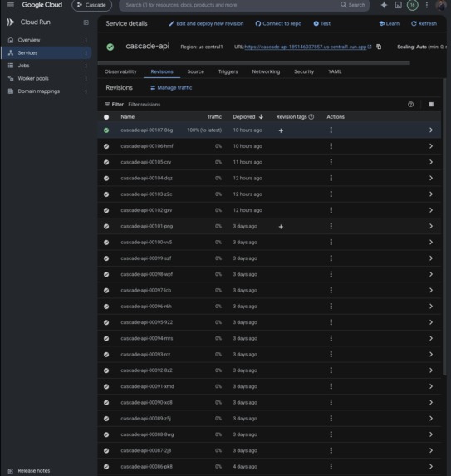This screenshot has height=476, width=451.
Task: Expand details chevron for cascade-api-00096-r6h
Action: click(x=431, y=307)
